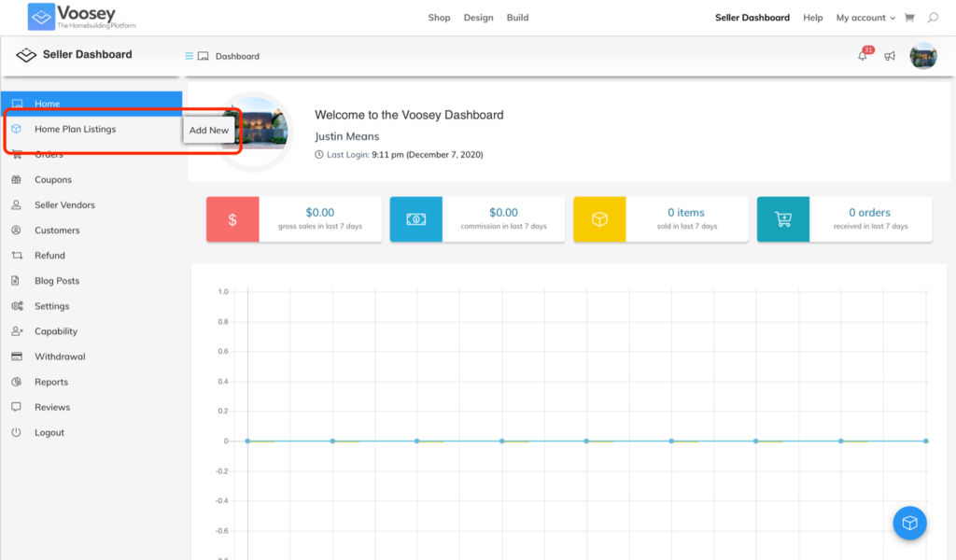Click the red dollar gross sales icon
This screenshot has height=560, width=956.
232,219
